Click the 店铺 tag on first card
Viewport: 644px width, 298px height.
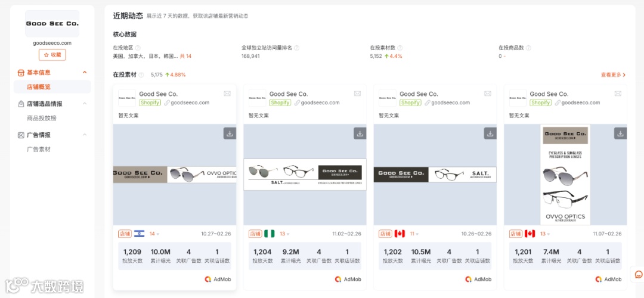click(125, 234)
